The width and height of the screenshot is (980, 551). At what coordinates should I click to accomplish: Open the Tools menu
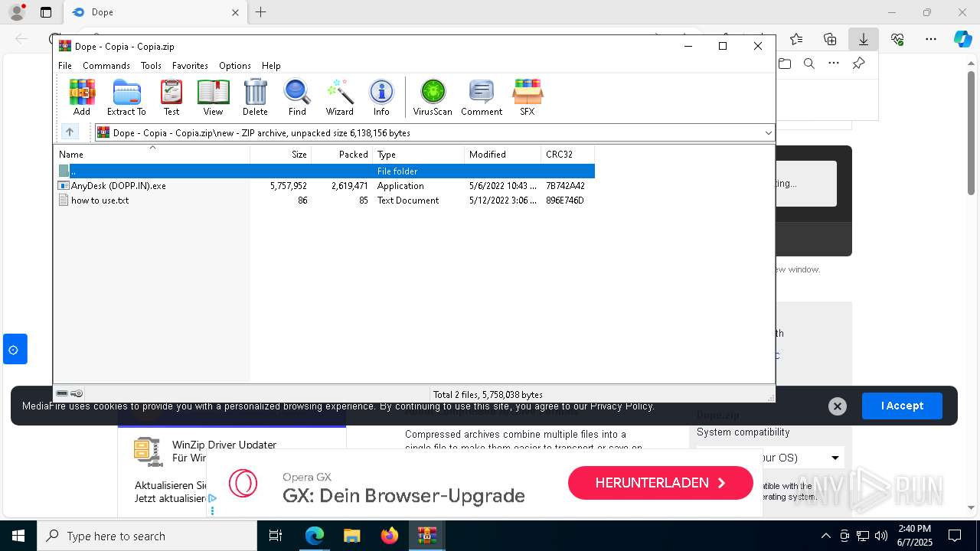click(x=151, y=66)
